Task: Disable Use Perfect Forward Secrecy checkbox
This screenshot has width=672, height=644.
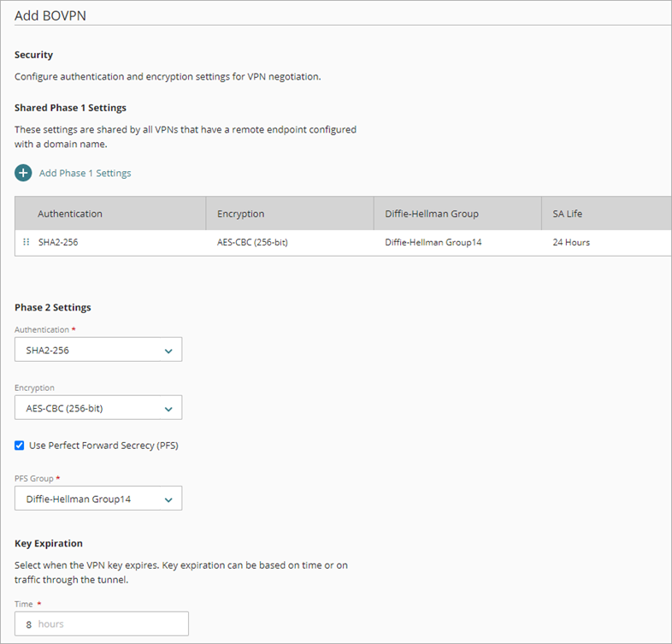Action: point(20,446)
